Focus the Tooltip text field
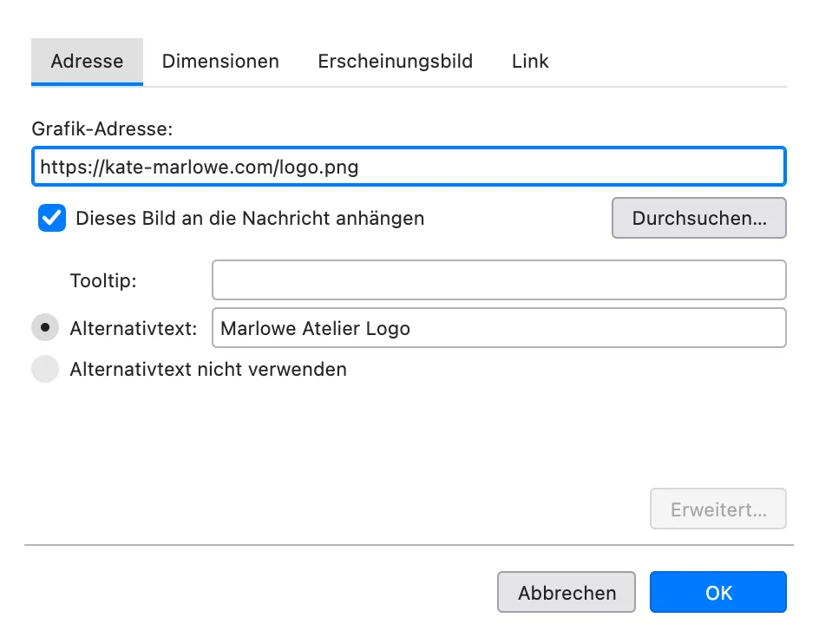The height and width of the screenshot is (644, 819). point(499,280)
